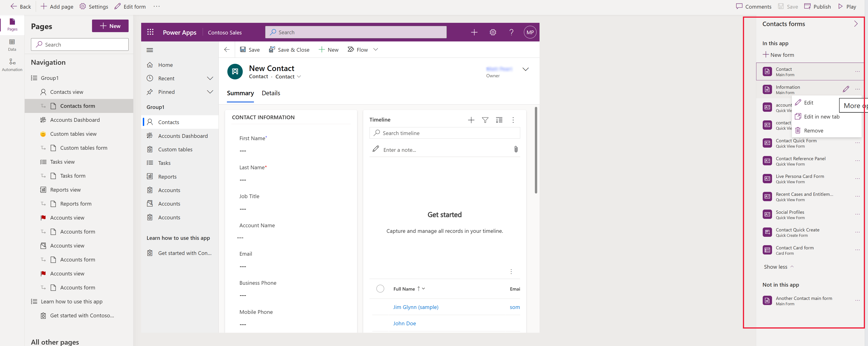Click the pencil edit icon on Information form
Viewport: 868px width, 346px height.
click(846, 89)
